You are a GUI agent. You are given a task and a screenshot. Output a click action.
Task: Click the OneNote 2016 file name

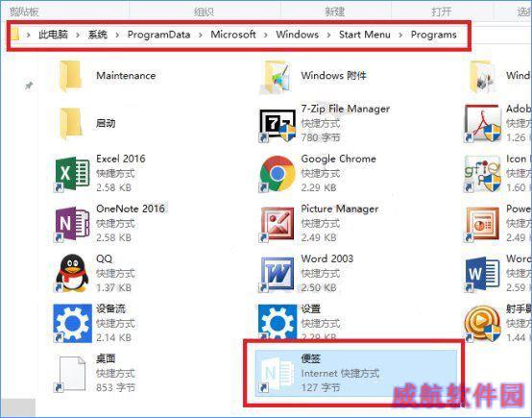coord(131,209)
